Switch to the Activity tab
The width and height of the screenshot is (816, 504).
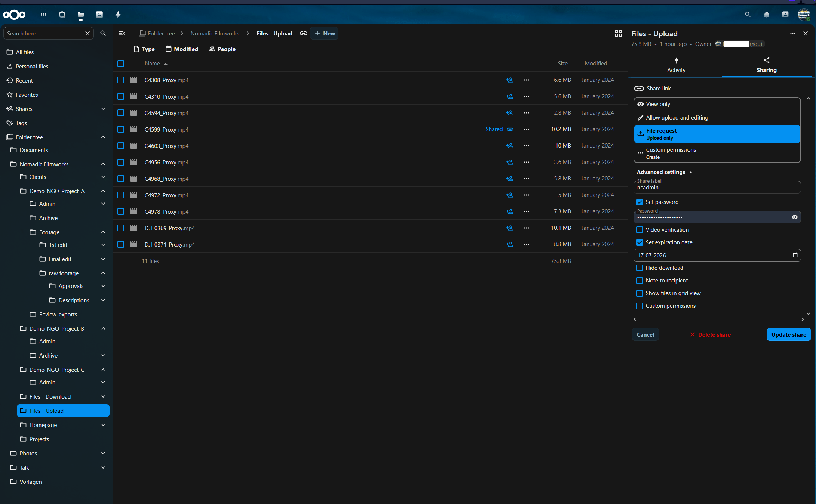point(676,65)
